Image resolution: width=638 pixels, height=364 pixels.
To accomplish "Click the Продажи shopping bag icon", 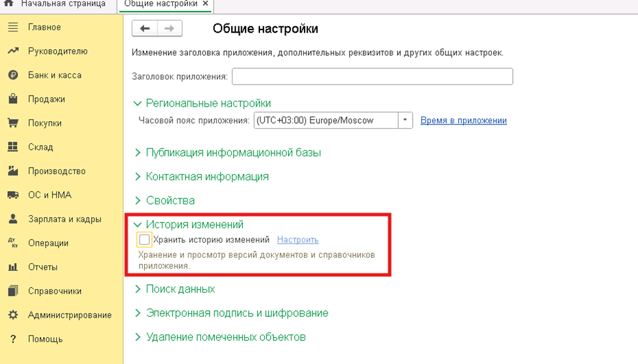I will pos(13,99).
